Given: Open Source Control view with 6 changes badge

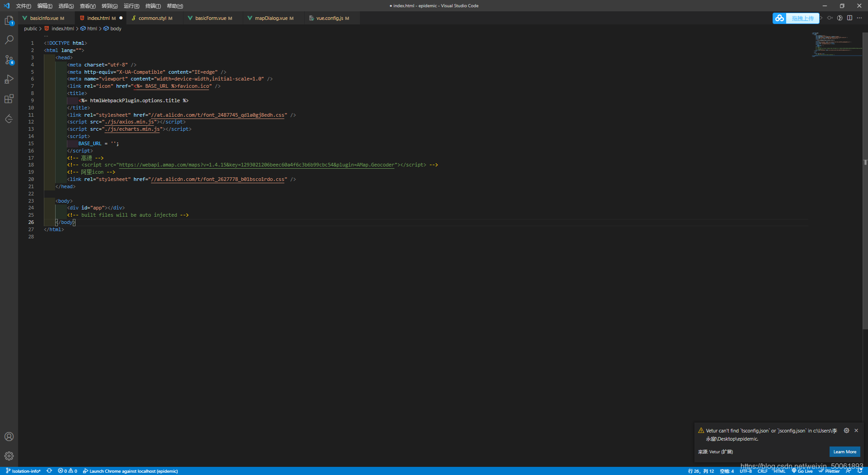Looking at the screenshot, I should point(9,60).
